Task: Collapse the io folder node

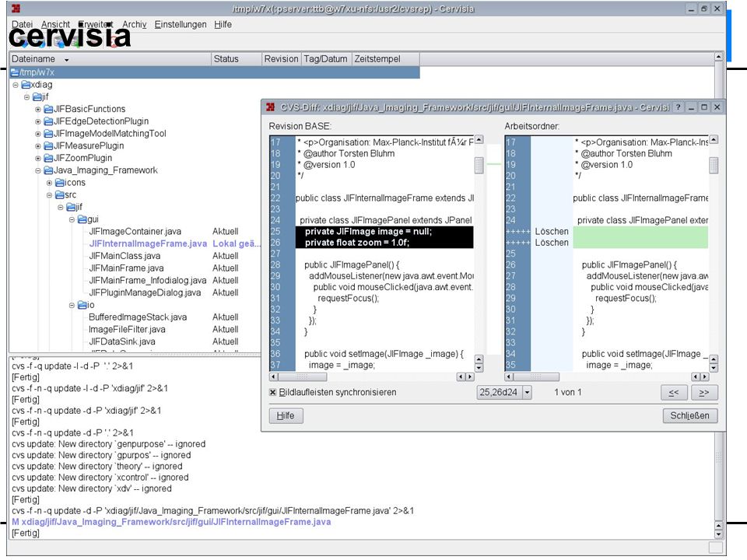Action: 72,306
